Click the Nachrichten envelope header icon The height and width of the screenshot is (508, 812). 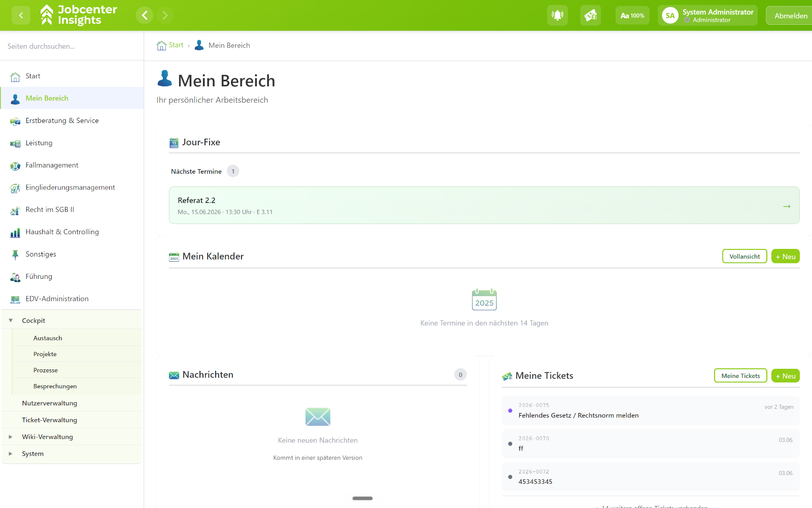174,375
